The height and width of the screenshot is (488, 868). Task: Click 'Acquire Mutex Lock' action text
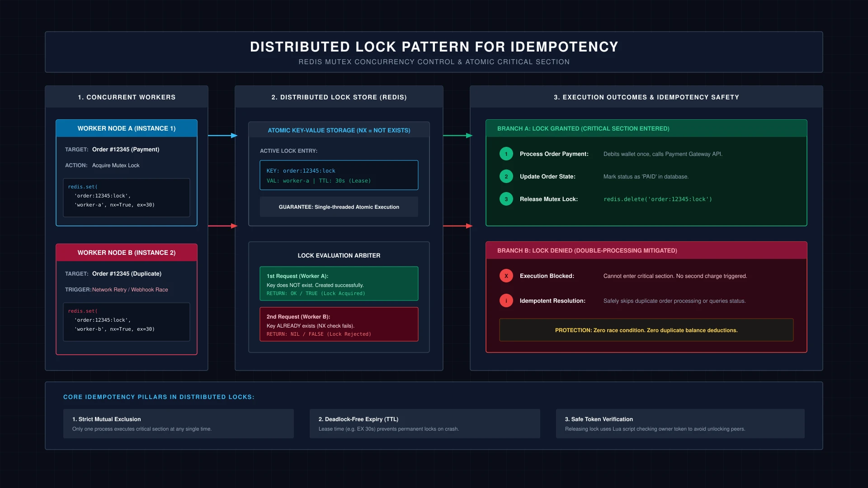click(116, 165)
